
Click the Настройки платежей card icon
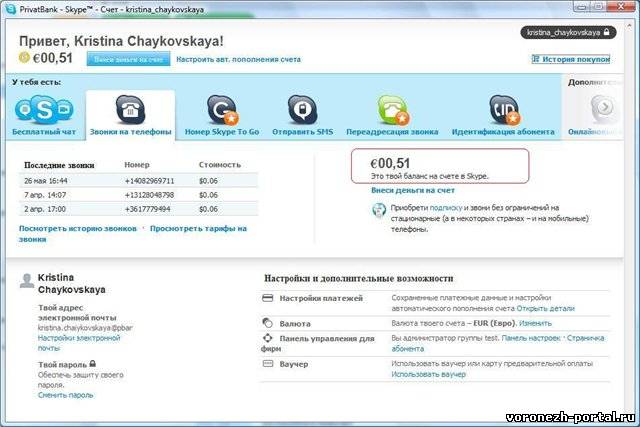(x=267, y=298)
